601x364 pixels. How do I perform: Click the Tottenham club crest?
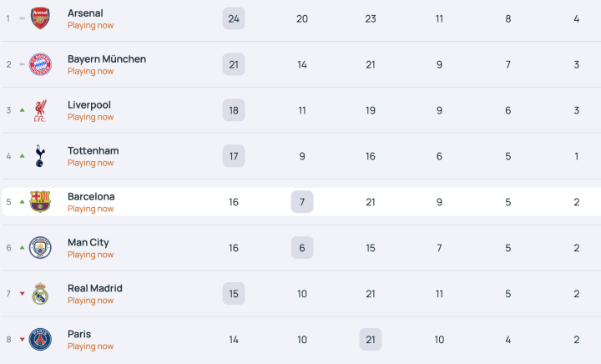coord(40,156)
